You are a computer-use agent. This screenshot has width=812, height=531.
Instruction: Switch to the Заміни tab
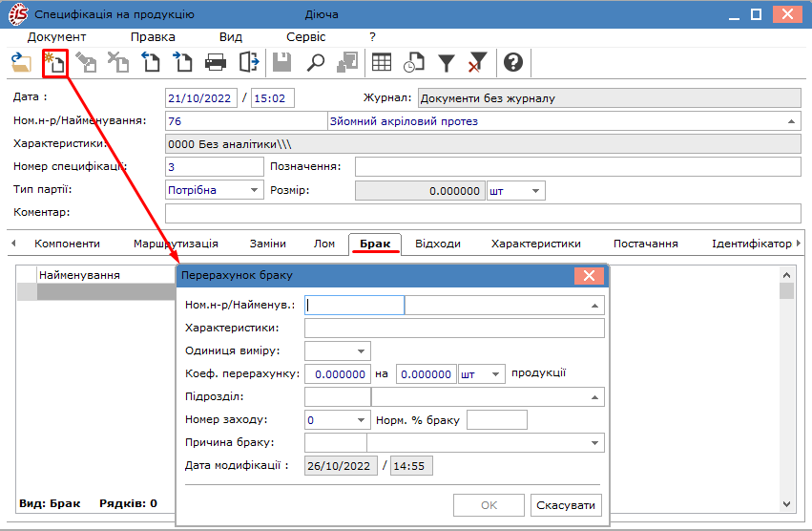coord(268,244)
